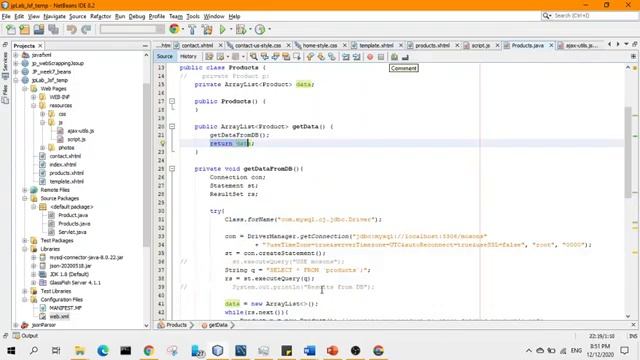Collapse code fold at Products() constructor line 17
This screenshot has height=360, width=640.
[x=172, y=101]
